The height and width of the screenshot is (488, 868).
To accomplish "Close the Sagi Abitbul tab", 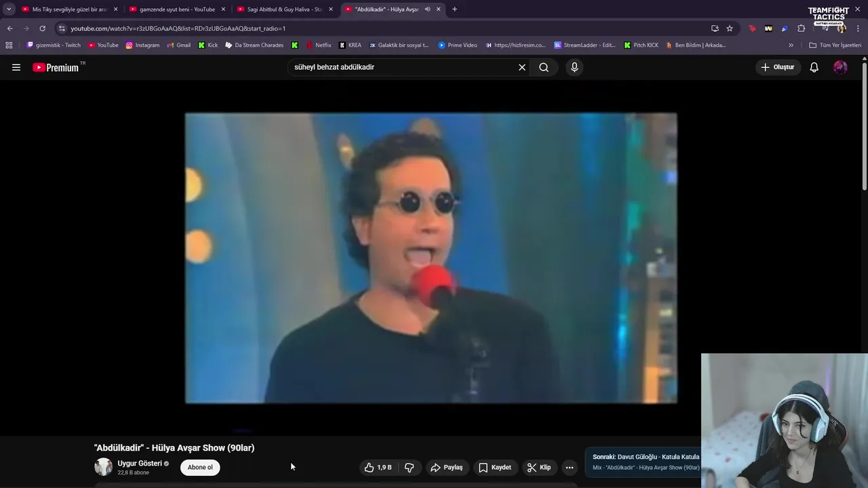I will (x=331, y=9).
